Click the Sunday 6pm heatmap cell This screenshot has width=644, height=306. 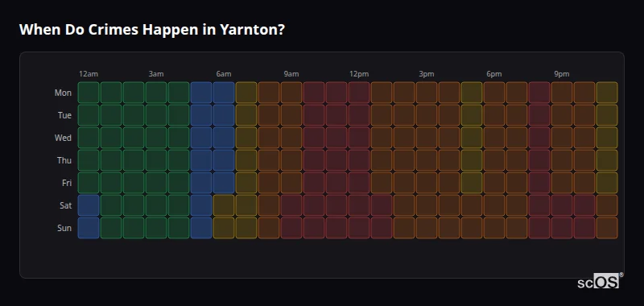494,228
